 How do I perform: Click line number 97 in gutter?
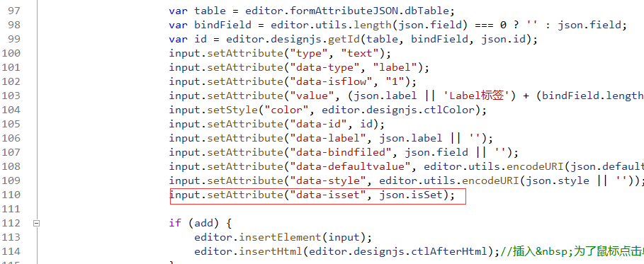[14, 11]
